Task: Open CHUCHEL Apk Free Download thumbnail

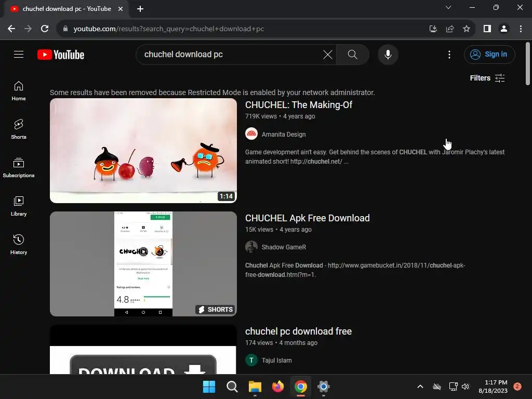Action: [x=143, y=263]
